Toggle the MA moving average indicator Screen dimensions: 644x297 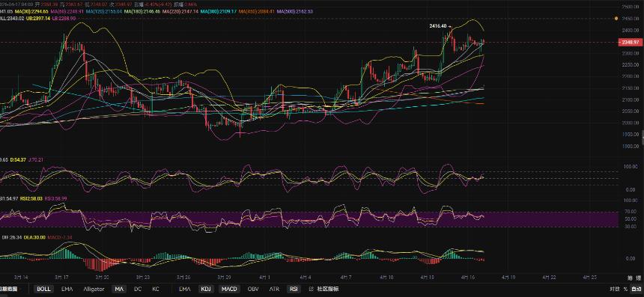tap(119, 289)
